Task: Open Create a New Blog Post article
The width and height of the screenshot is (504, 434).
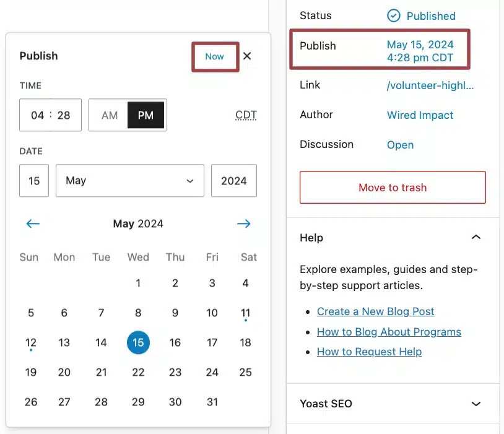Action: click(375, 311)
